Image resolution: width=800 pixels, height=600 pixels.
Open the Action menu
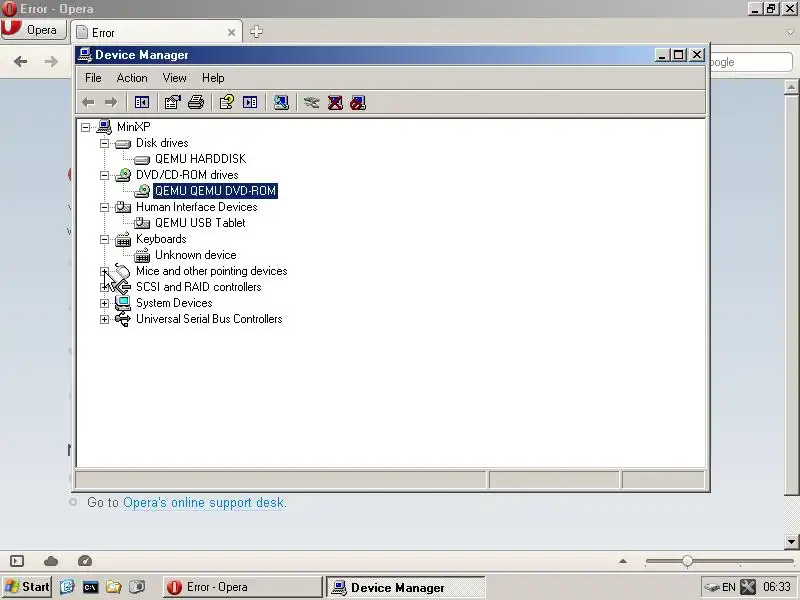coord(132,78)
